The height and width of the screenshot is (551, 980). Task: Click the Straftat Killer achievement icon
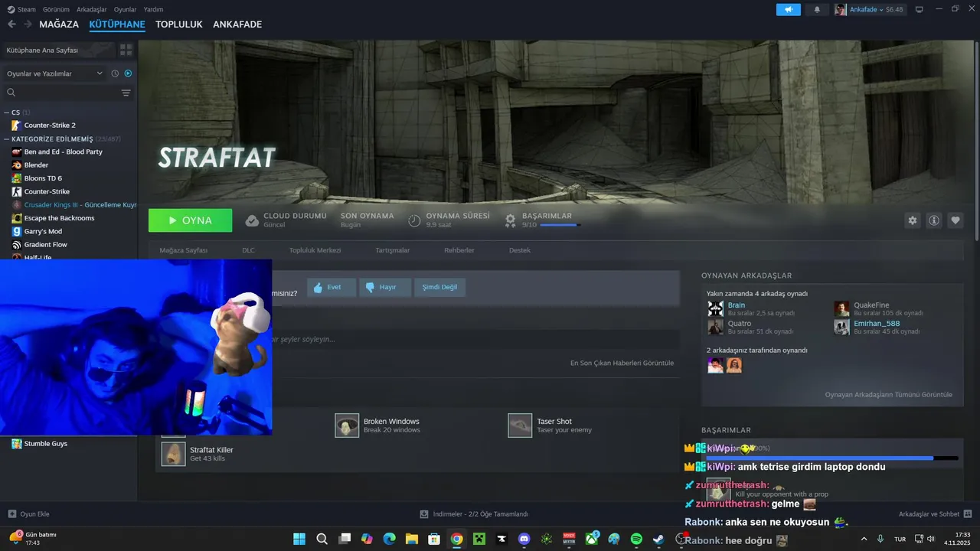[x=173, y=454]
